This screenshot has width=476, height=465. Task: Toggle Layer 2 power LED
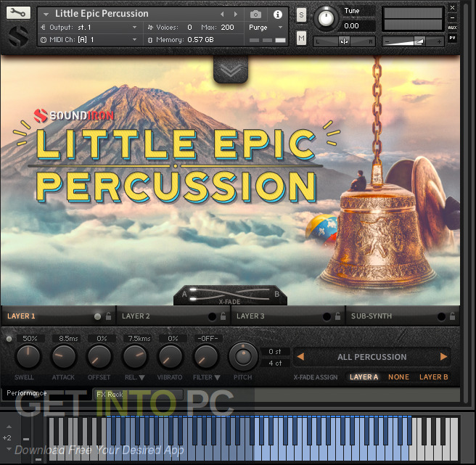[212, 316]
